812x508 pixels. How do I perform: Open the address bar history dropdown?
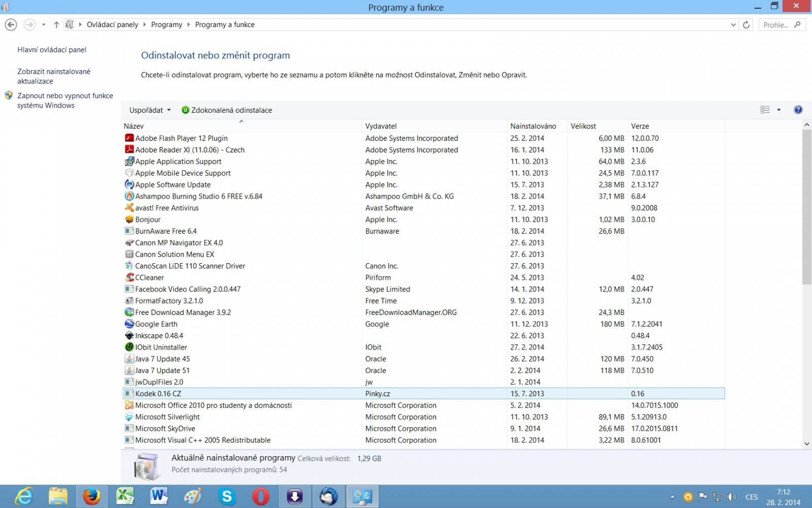[733, 24]
